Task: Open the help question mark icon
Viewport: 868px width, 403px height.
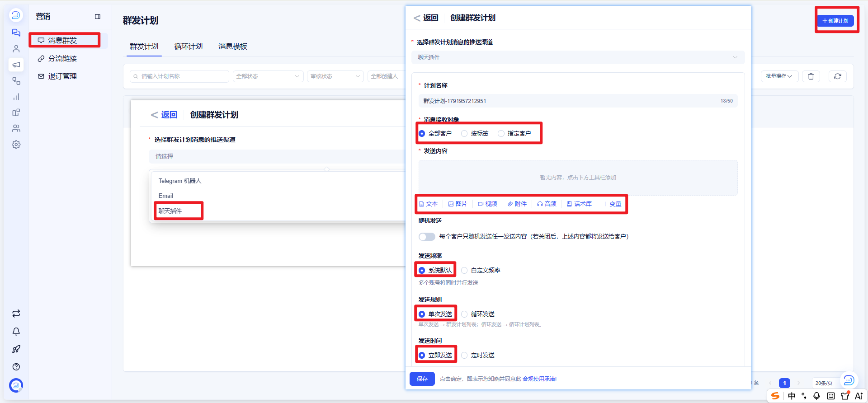Action: point(16,366)
